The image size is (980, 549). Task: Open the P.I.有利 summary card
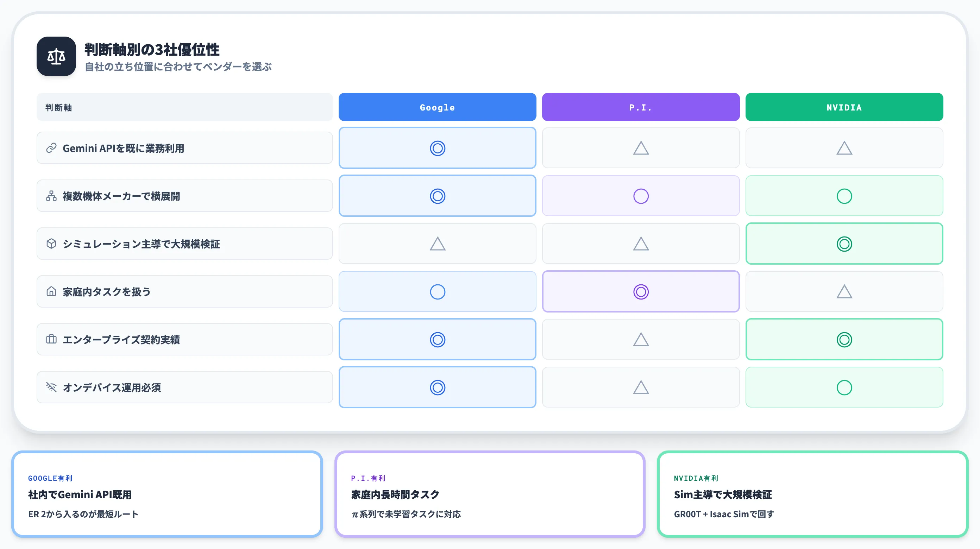[x=490, y=494]
